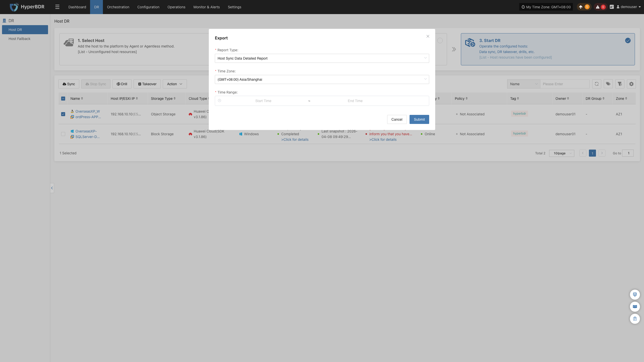644x362 pixels.
Task: Open the Report Type dropdown
Action: pos(322,58)
